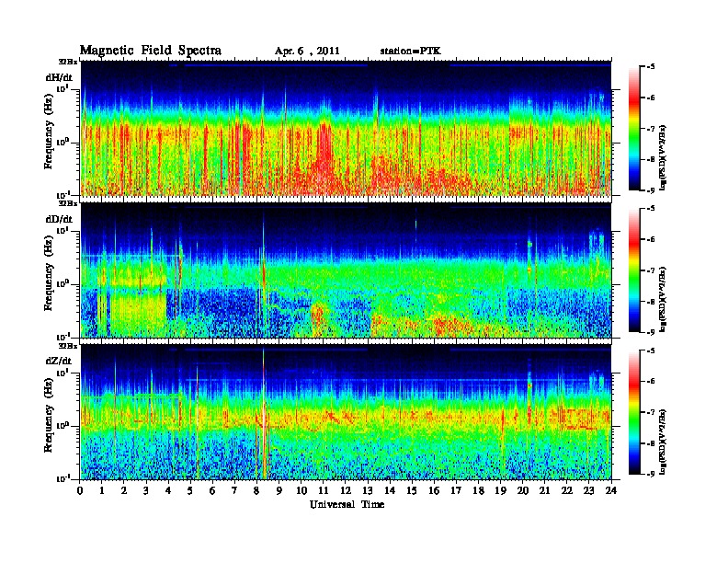The image size is (728, 563).
Task: Click the "Universal Time" axis title
Action: point(347,504)
